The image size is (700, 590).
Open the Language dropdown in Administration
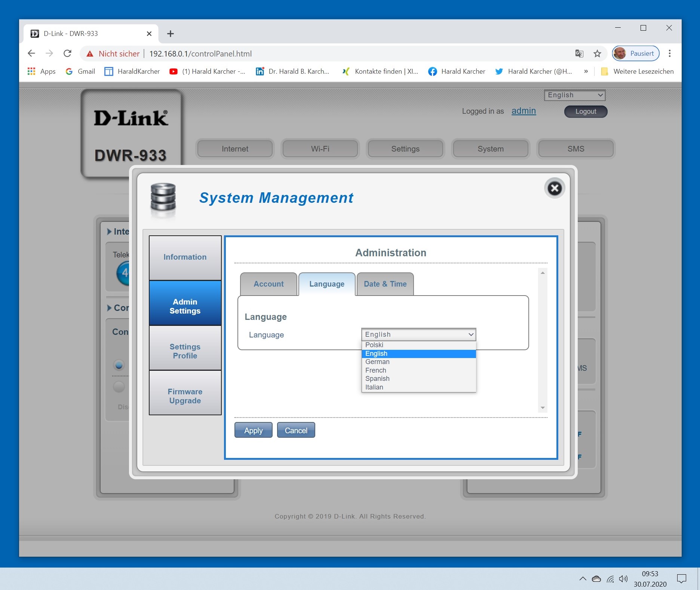(x=418, y=334)
